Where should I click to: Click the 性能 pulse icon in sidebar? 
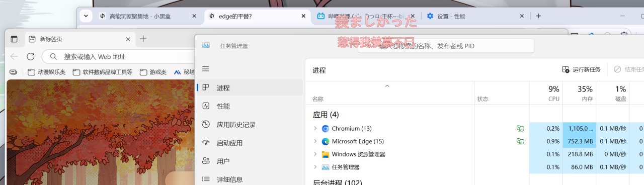click(206, 106)
